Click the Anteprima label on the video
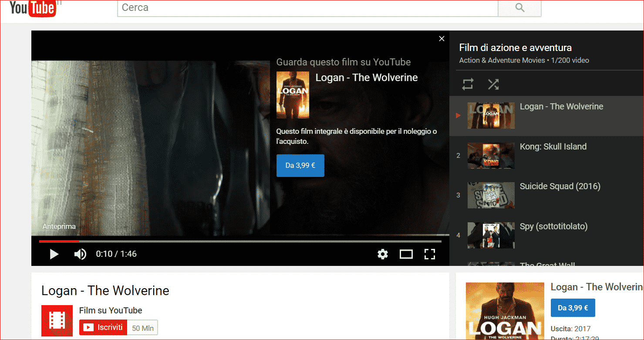This screenshot has width=644, height=340. pos(59,227)
